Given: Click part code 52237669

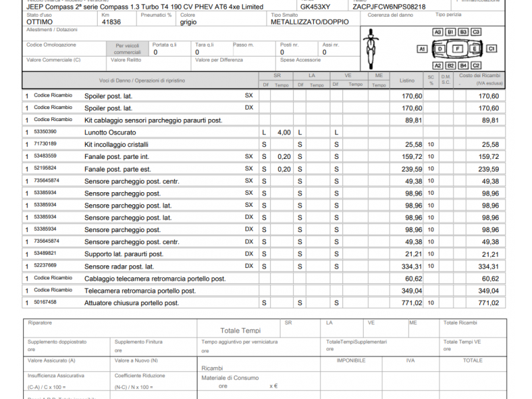Looking at the screenshot, I should [45, 265].
